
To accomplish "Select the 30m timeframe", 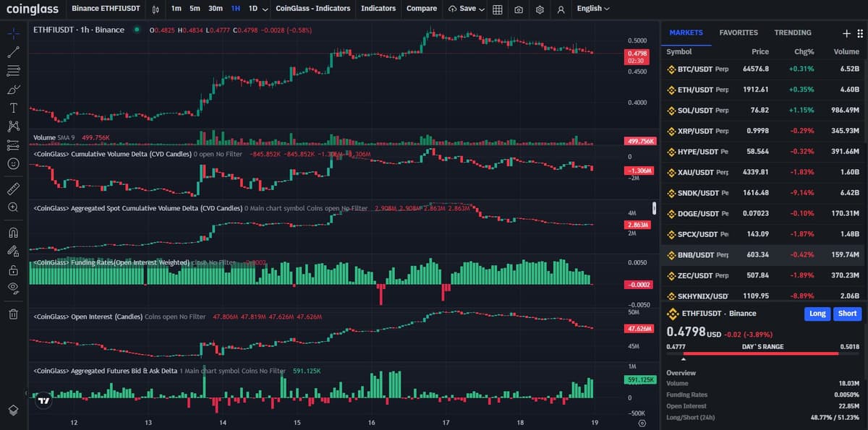I will [216, 9].
